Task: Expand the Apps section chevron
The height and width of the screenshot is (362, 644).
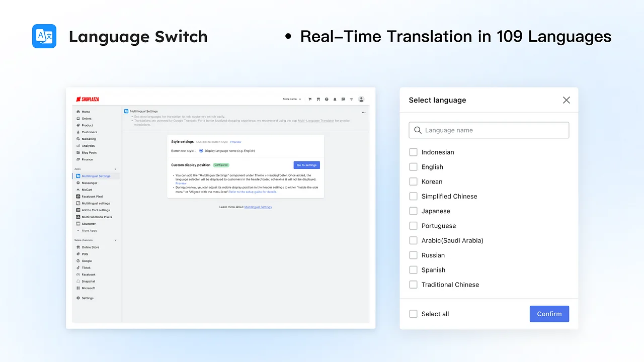Action: (115, 169)
